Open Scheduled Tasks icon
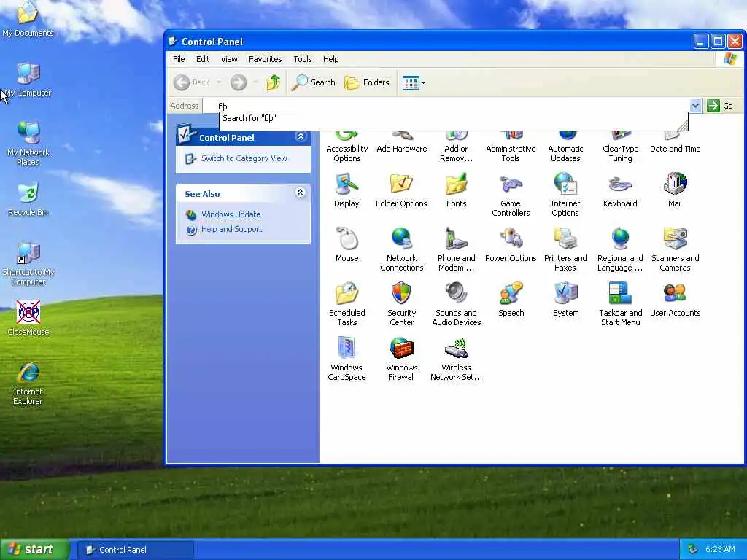 (347, 304)
